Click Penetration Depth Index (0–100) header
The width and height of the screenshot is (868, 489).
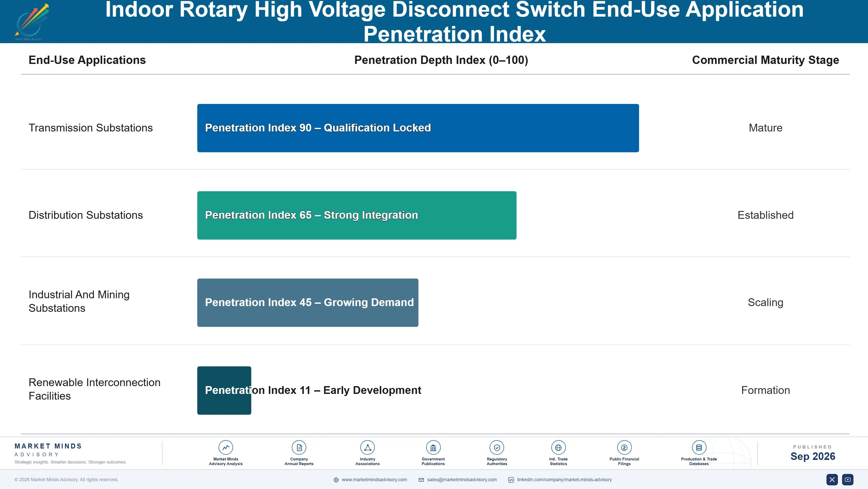(x=441, y=60)
